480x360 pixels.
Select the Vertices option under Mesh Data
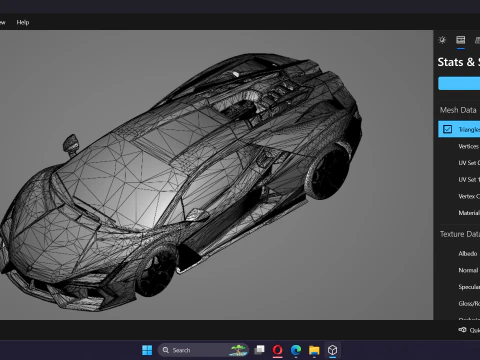pyautogui.click(x=469, y=146)
